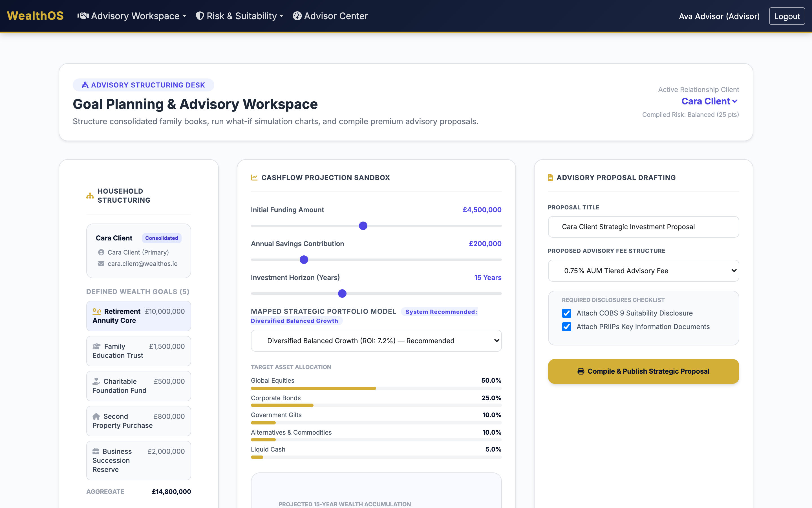Click the System Recommended Diversified Balanced Growth tag
The image size is (812, 508).
(364, 316)
